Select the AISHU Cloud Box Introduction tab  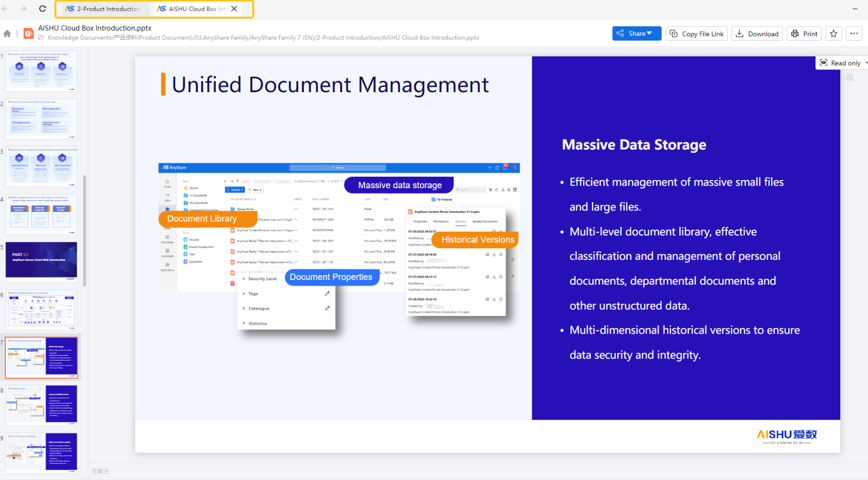pos(193,9)
